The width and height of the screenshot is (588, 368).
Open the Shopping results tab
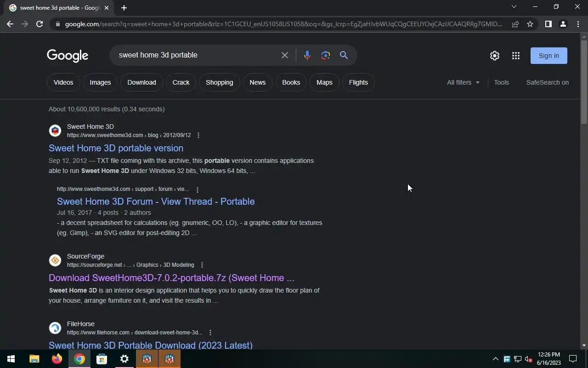click(x=220, y=82)
